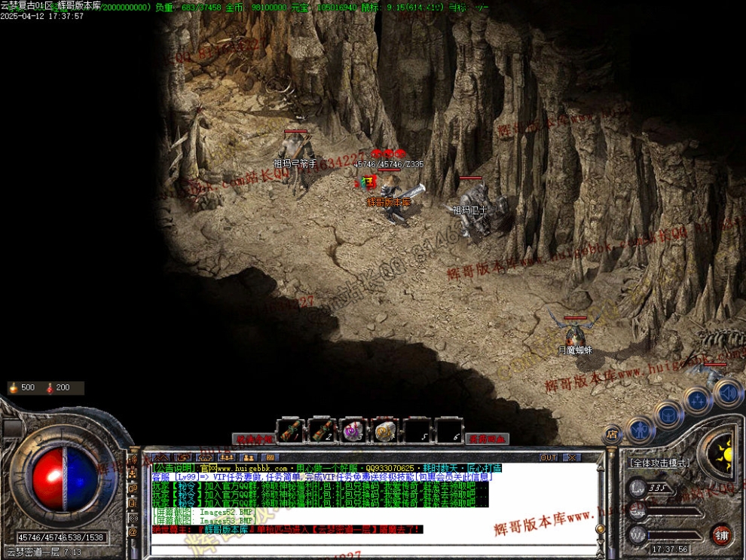Click the OUT button on chat panel

click(x=548, y=457)
